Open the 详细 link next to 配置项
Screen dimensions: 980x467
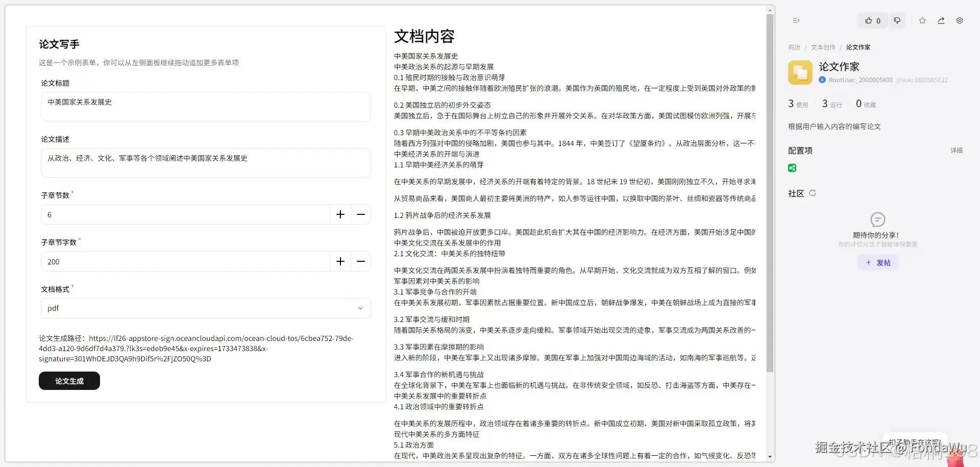[x=956, y=150]
